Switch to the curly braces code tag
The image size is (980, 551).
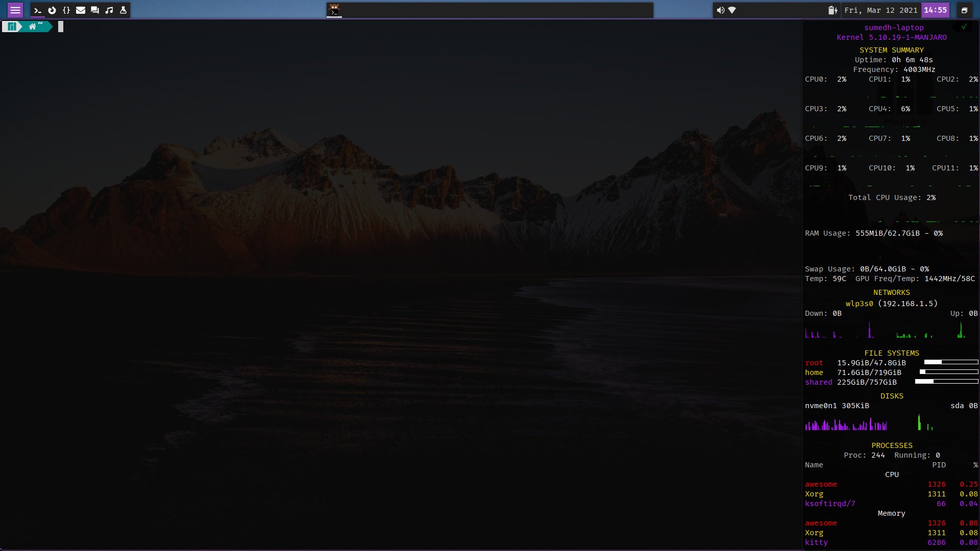click(x=66, y=10)
